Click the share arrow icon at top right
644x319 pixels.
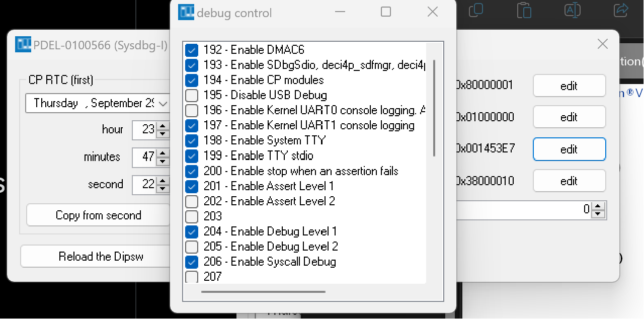pos(621,10)
